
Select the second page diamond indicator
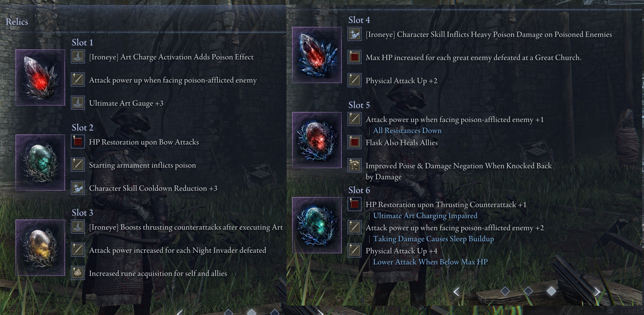(528, 291)
